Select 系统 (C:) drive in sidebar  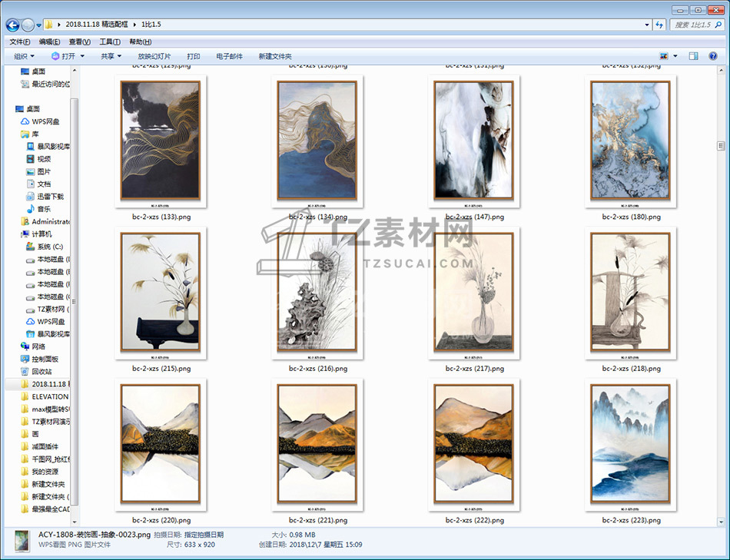49,247
